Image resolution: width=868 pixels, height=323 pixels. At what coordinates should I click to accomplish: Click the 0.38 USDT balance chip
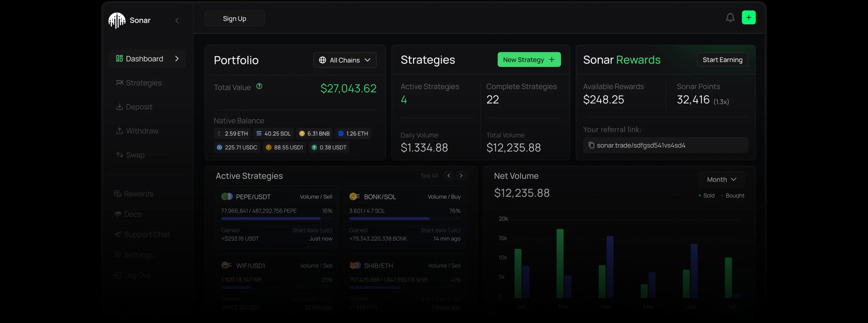329,147
